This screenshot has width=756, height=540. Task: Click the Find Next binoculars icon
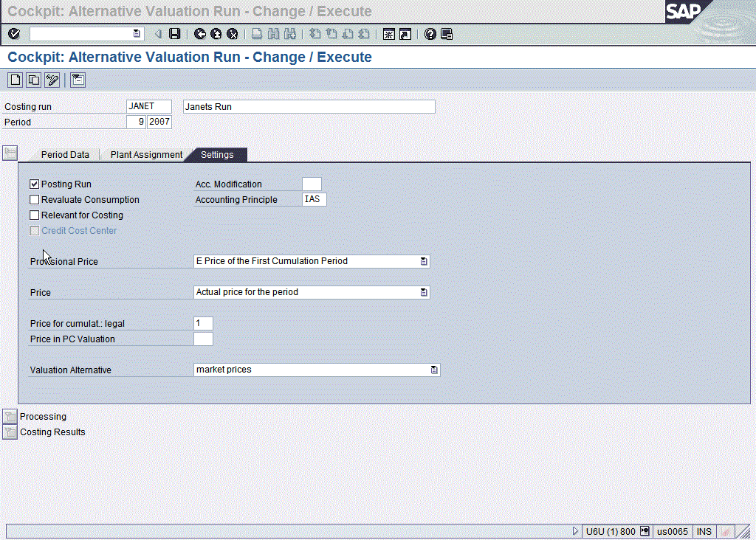point(289,34)
